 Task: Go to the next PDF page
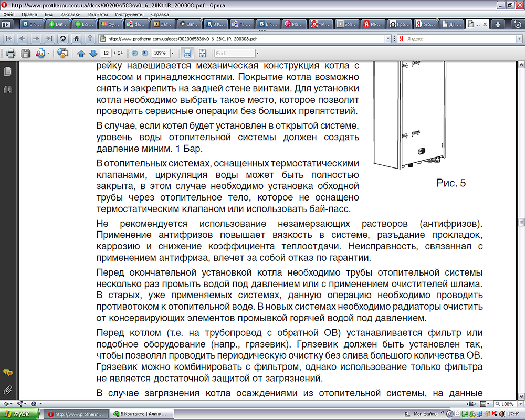93,52
